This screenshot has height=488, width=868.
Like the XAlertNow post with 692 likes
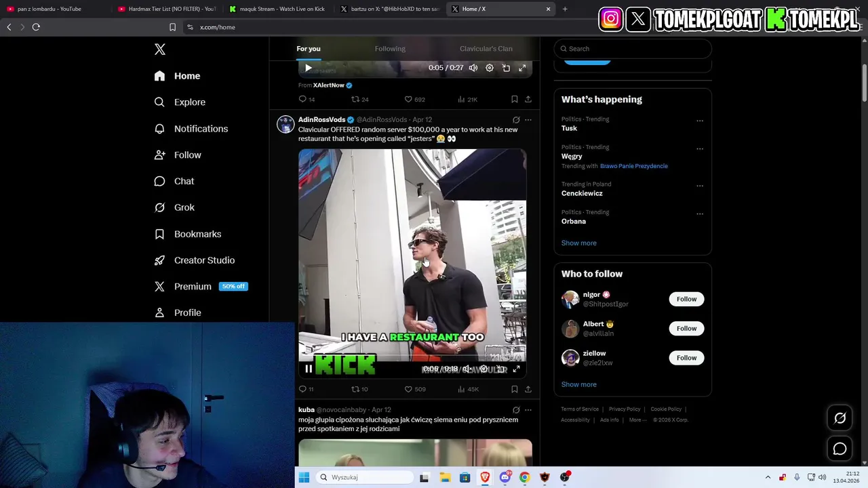click(x=414, y=99)
